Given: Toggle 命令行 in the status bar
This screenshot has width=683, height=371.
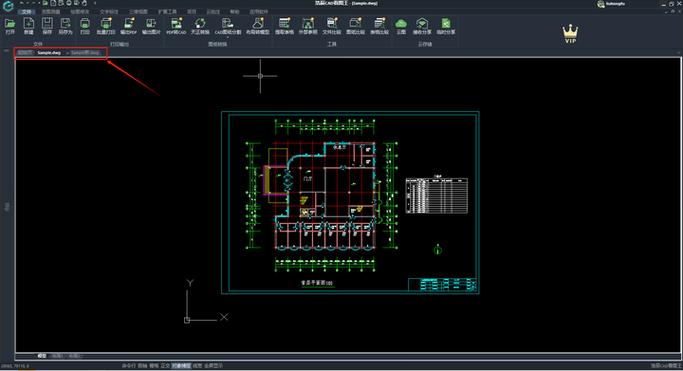Looking at the screenshot, I should tap(128, 366).
